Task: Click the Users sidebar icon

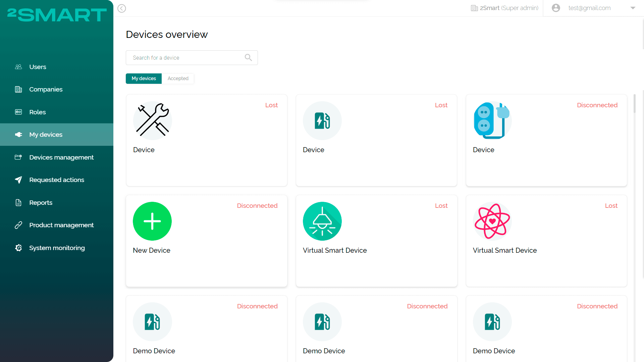Action: (x=18, y=67)
